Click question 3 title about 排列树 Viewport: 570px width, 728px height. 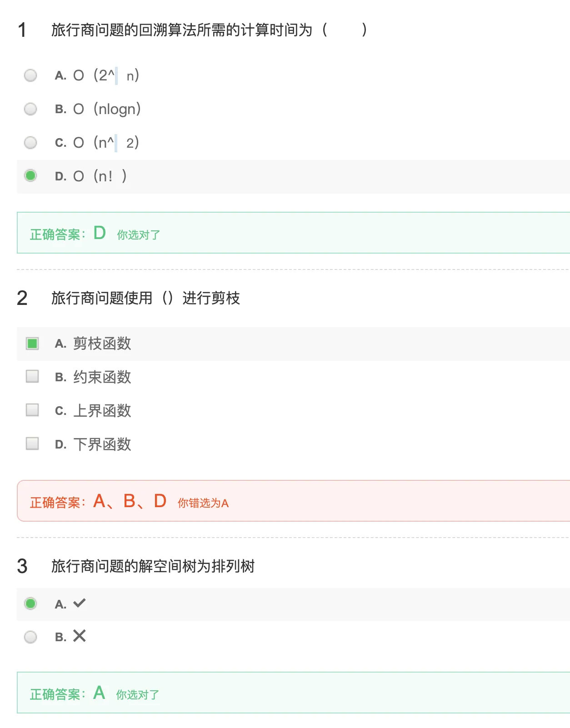(x=153, y=566)
